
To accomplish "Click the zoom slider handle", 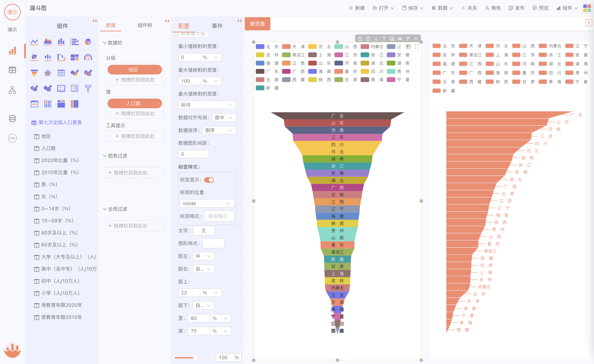I will 195,357.
